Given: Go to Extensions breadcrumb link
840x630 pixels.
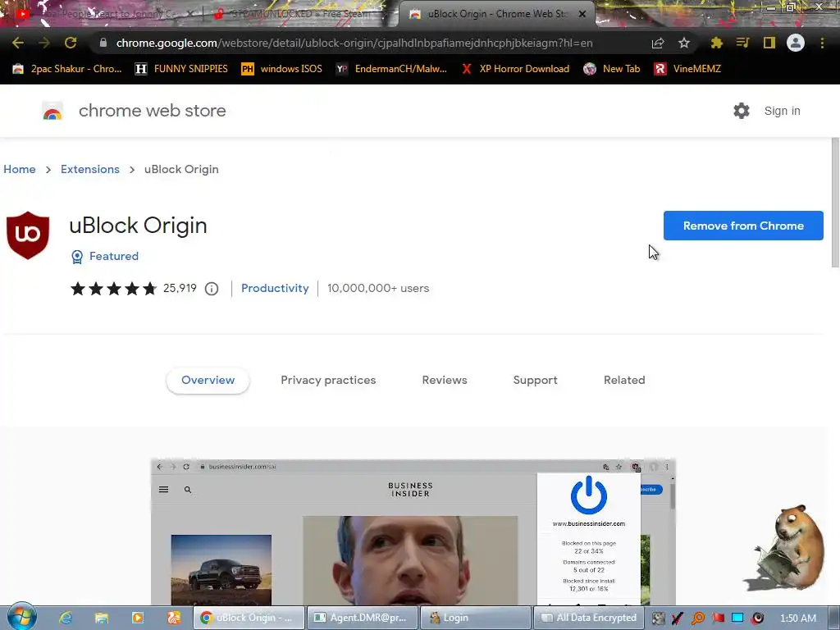Looking at the screenshot, I should click(x=90, y=169).
